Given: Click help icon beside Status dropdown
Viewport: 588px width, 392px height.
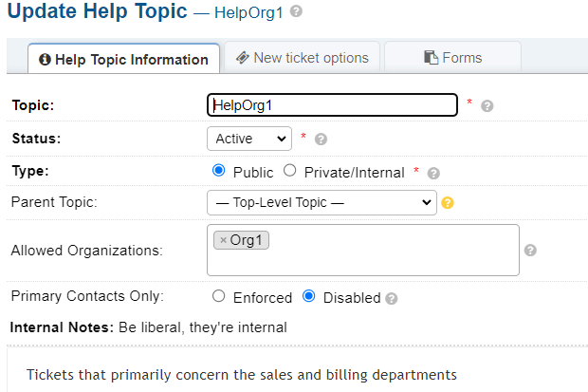Looking at the screenshot, I should pyautogui.click(x=321, y=139).
